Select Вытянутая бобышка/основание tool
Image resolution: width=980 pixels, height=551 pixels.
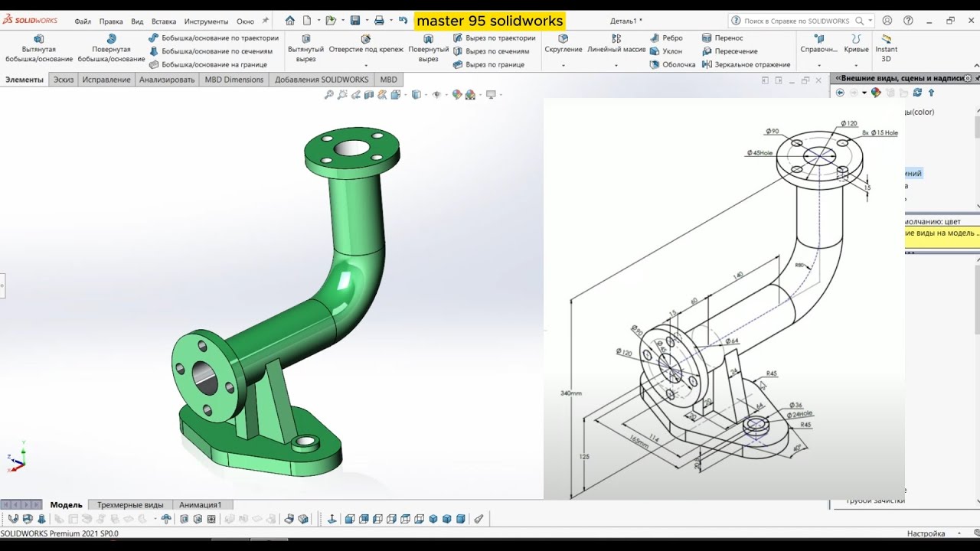39,48
